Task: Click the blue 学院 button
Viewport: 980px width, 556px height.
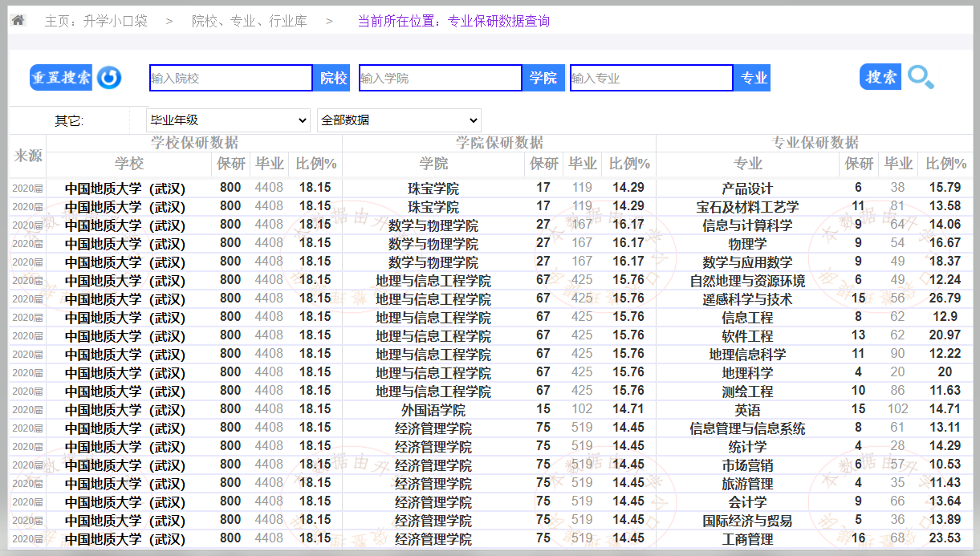Action: (543, 78)
